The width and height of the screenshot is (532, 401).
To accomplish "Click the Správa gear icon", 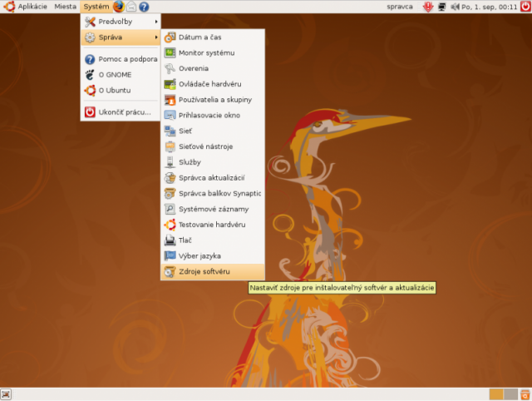I will pyautogui.click(x=90, y=37).
